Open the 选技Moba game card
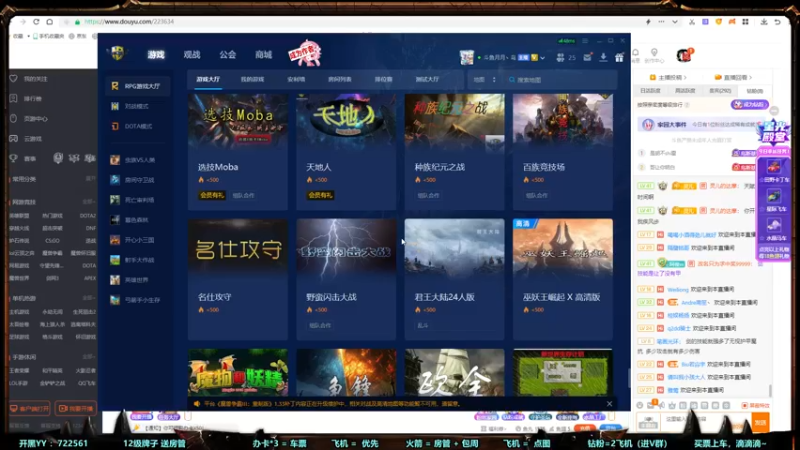 tap(238, 152)
